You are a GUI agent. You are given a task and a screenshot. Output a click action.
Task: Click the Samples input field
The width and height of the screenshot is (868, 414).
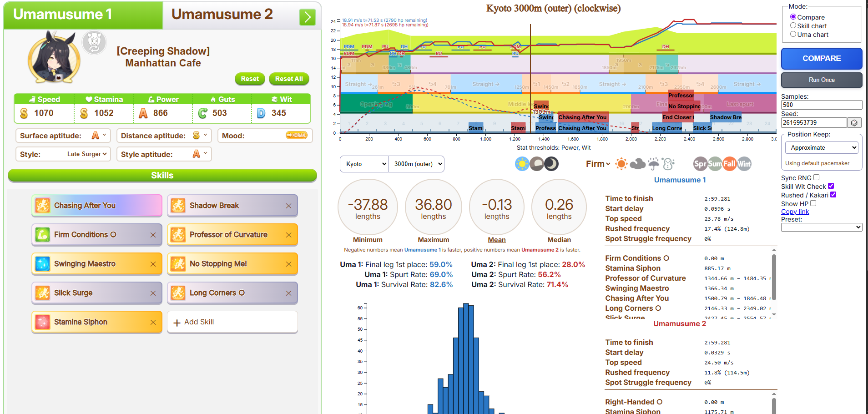822,105
